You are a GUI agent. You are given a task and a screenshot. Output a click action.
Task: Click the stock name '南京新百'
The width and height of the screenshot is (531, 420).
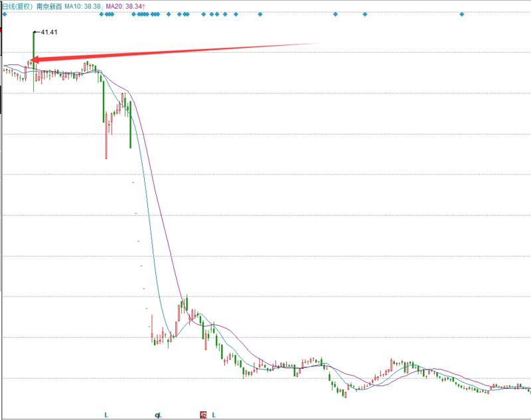[48, 5]
